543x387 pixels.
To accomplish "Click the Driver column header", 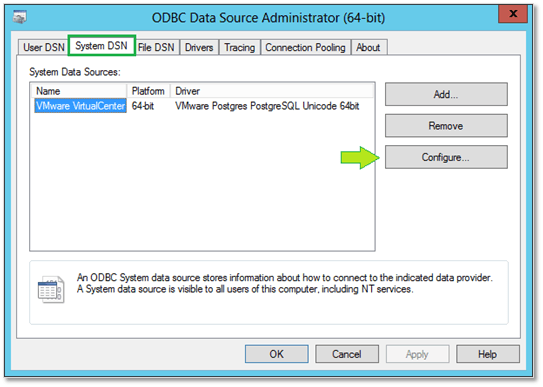I will (272, 91).
